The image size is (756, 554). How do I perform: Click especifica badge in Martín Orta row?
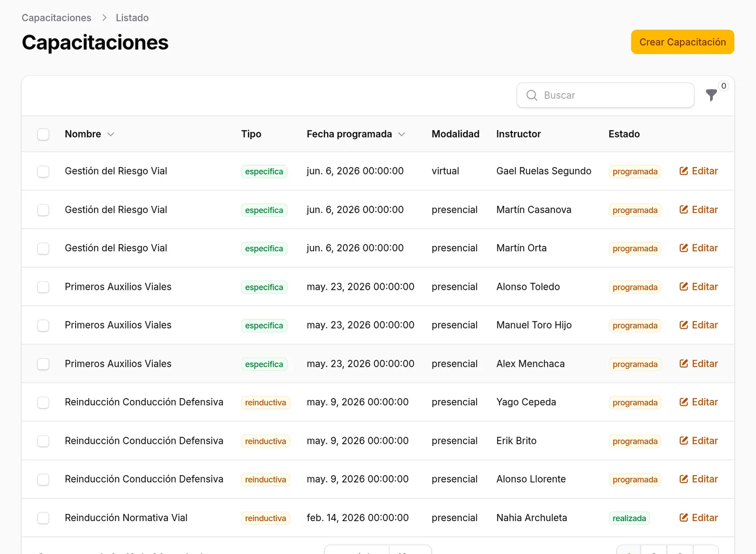264,249
